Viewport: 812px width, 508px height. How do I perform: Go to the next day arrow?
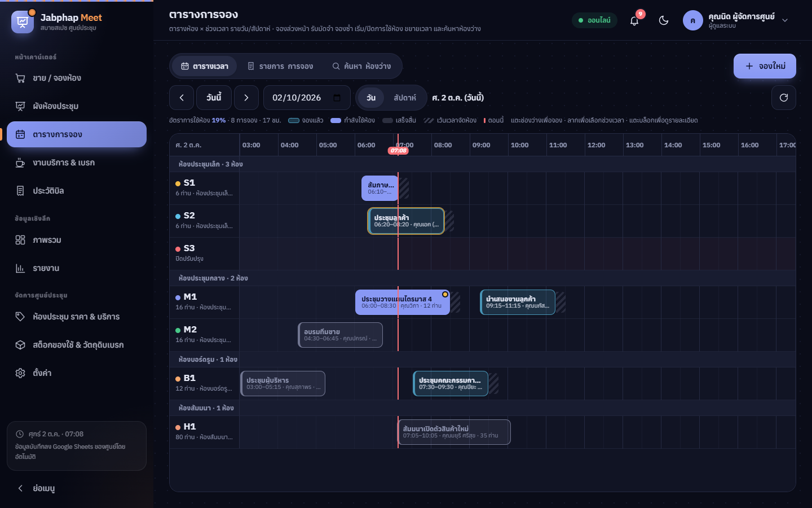coord(246,98)
